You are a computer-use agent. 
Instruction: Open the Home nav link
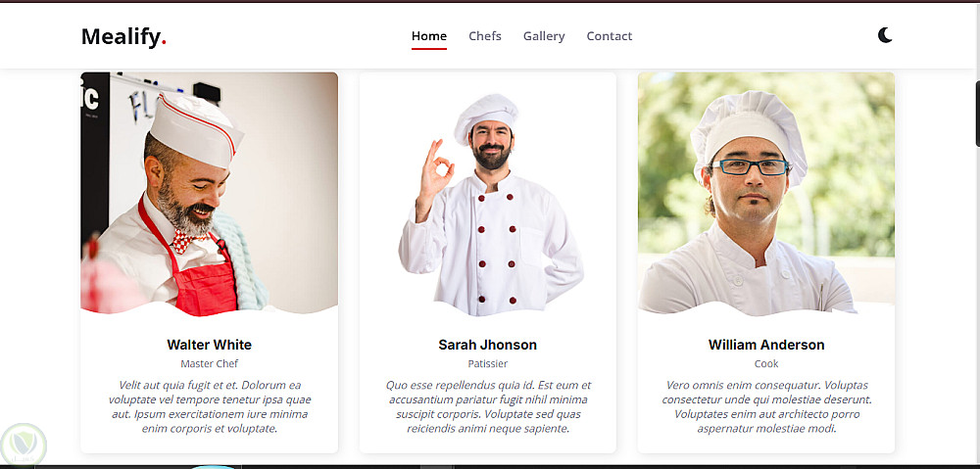click(x=429, y=36)
